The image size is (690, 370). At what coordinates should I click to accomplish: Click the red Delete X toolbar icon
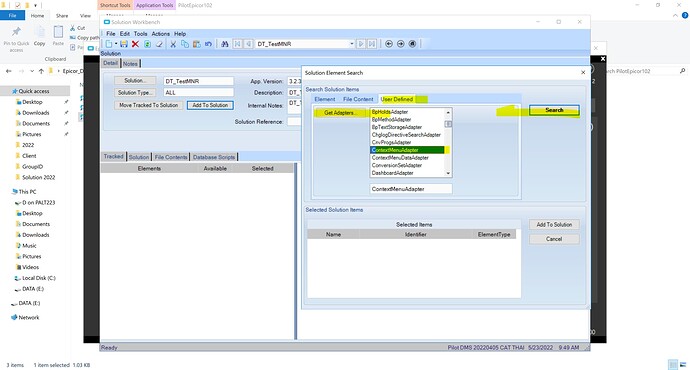click(135, 44)
